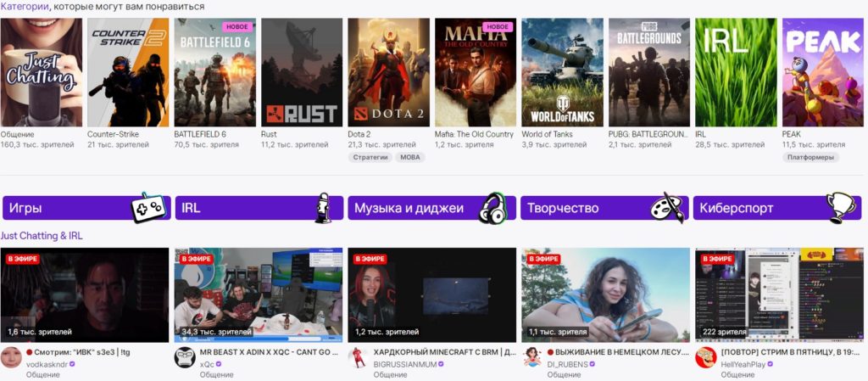
Task: Open the IRL name link under grass cover
Action: [701, 135]
